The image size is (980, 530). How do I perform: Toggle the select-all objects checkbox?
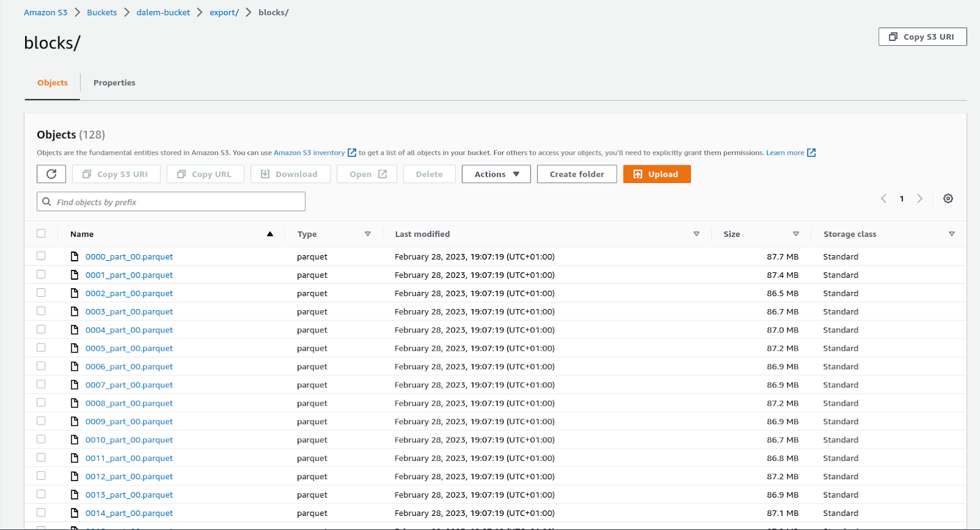41,233
